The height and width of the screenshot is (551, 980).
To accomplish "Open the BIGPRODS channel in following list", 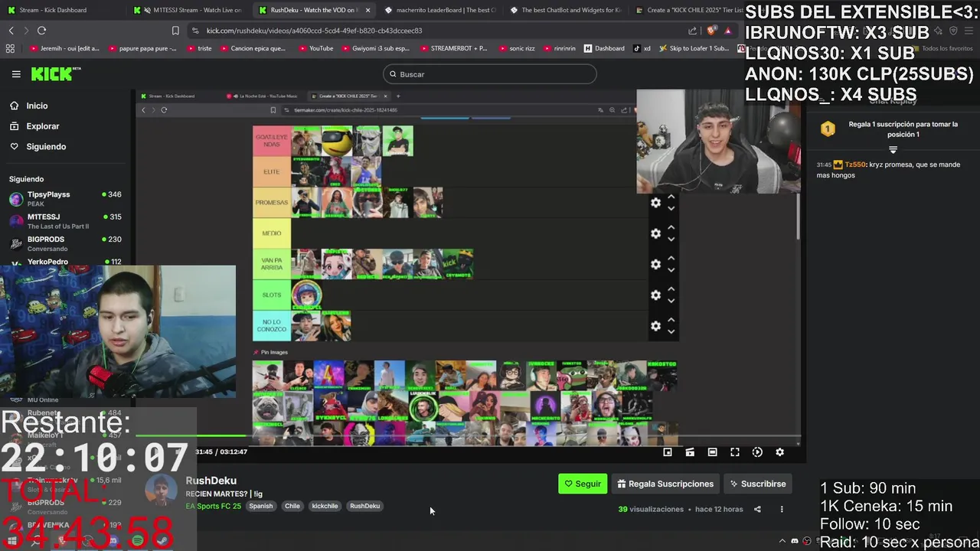I will click(x=65, y=243).
